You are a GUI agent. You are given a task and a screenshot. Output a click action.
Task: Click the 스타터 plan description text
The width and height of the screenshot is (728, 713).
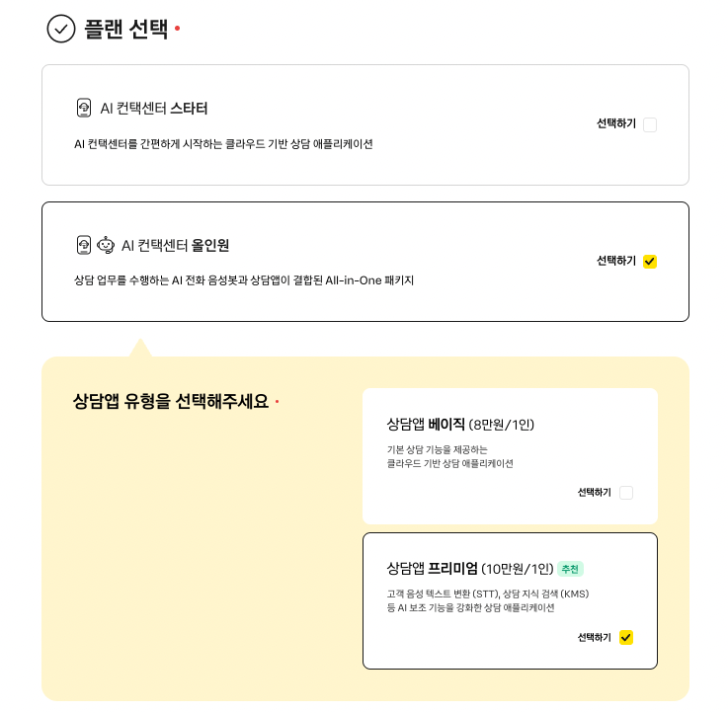223,144
